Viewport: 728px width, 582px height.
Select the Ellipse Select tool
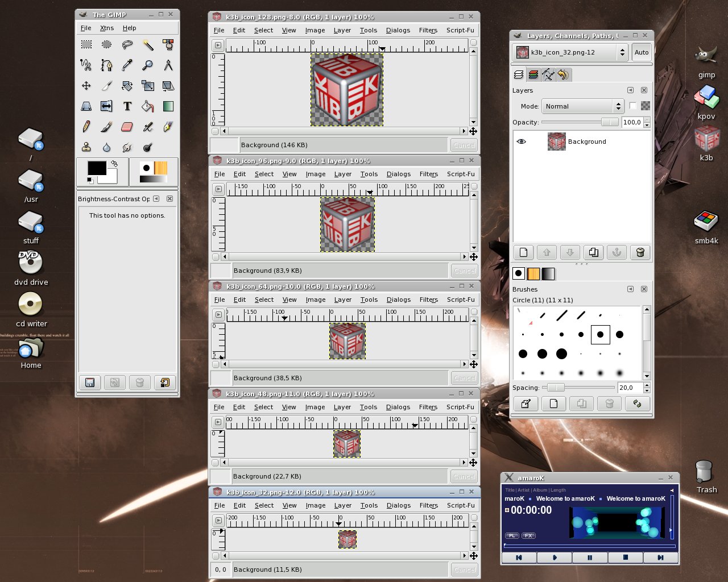point(107,44)
